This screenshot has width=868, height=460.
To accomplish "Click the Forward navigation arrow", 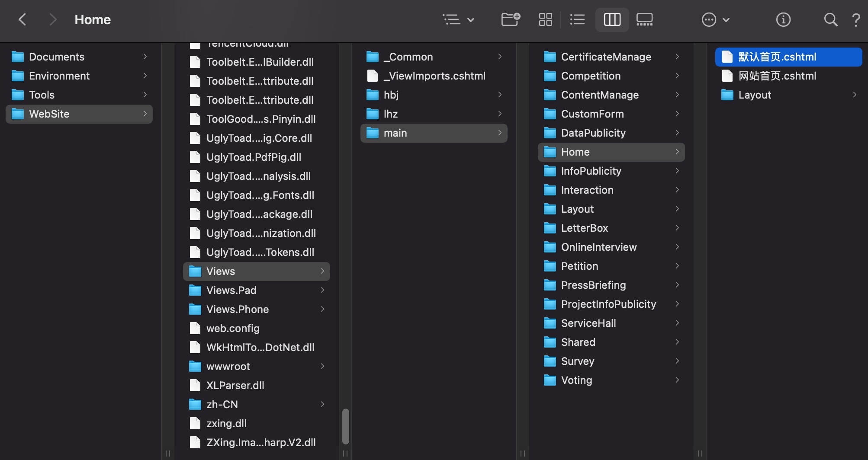I will [53, 19].
